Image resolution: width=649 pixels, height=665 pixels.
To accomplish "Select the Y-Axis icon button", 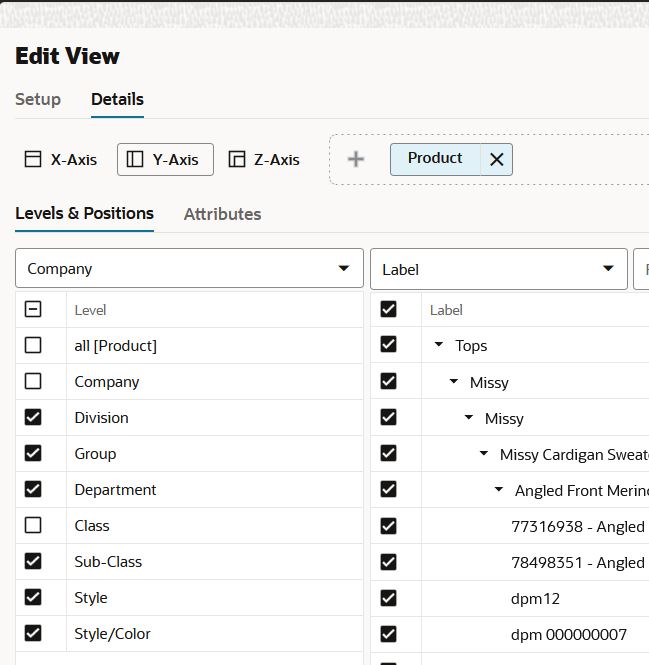I will pos(135,159).
